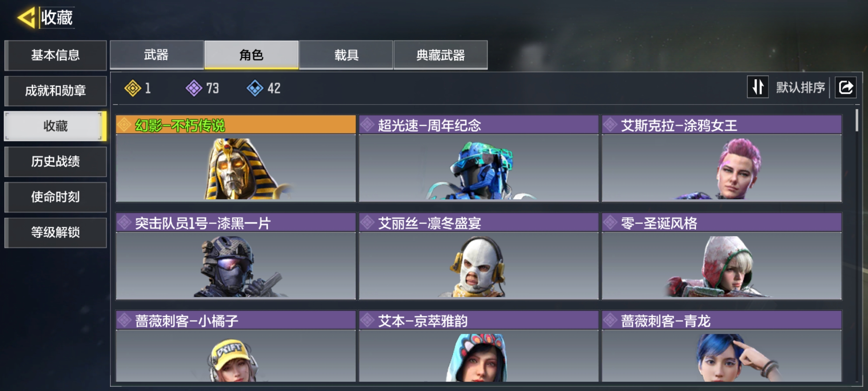Click the character list vertical scrollbar
This screenshot has height=391, width=868.
click(x=857, y=120)
